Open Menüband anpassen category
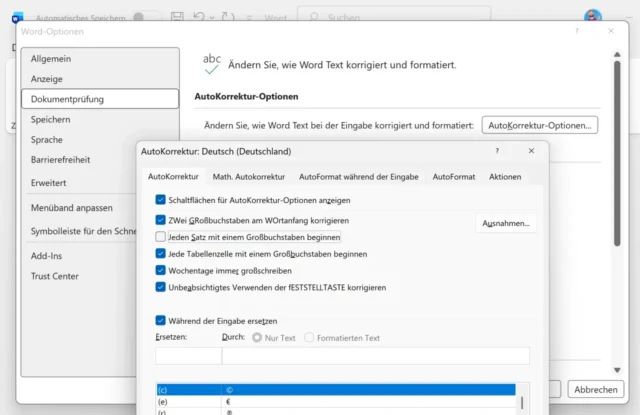This screenshot has width=640, height=415. [x=80, y=208]
